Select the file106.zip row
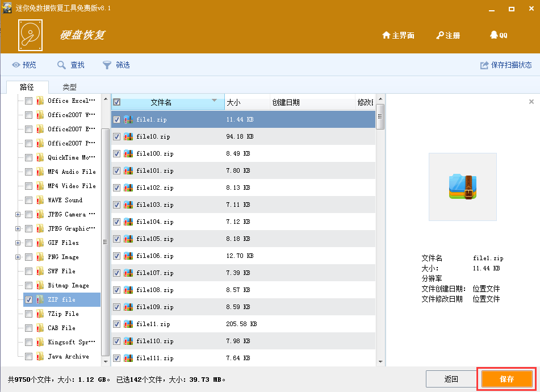 tap(243, 256)
